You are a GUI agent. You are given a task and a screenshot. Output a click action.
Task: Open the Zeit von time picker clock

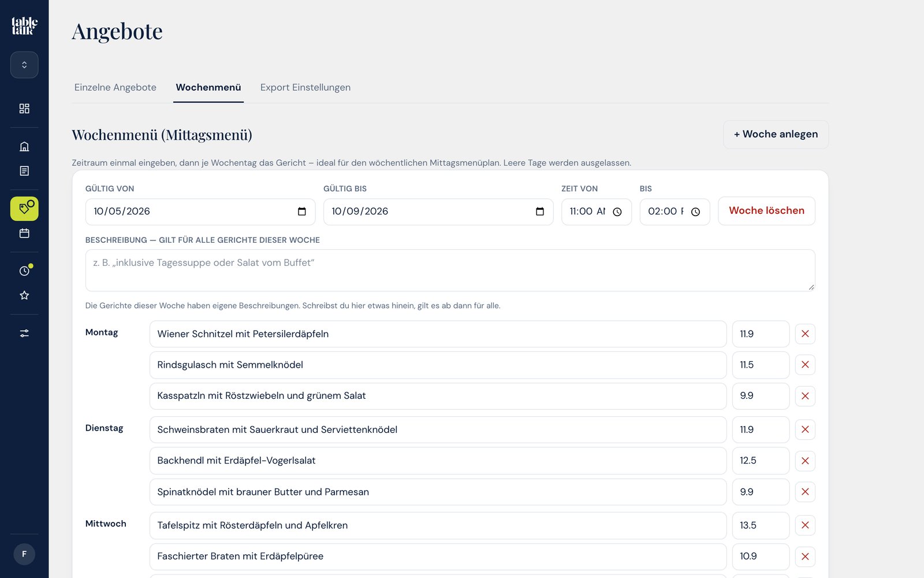(x=617, y=212)
